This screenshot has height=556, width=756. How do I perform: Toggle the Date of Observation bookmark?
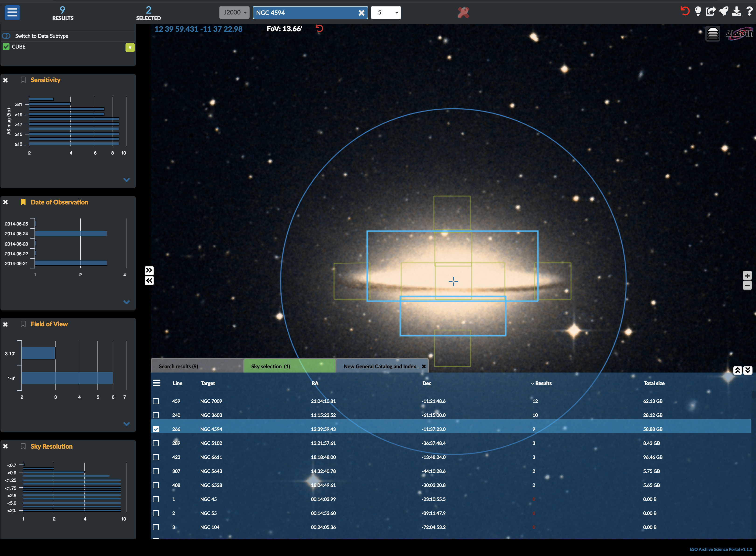click(x=23, y=202)
